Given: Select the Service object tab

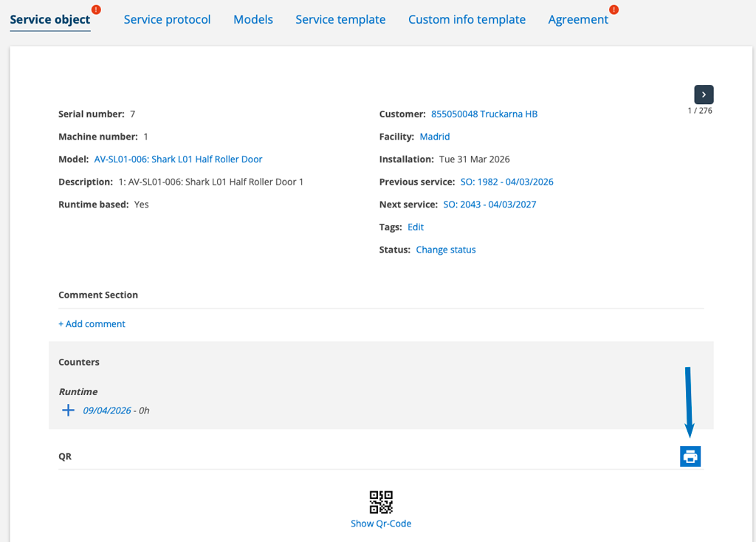Looking at the screenshot, I should coord(50,19).
